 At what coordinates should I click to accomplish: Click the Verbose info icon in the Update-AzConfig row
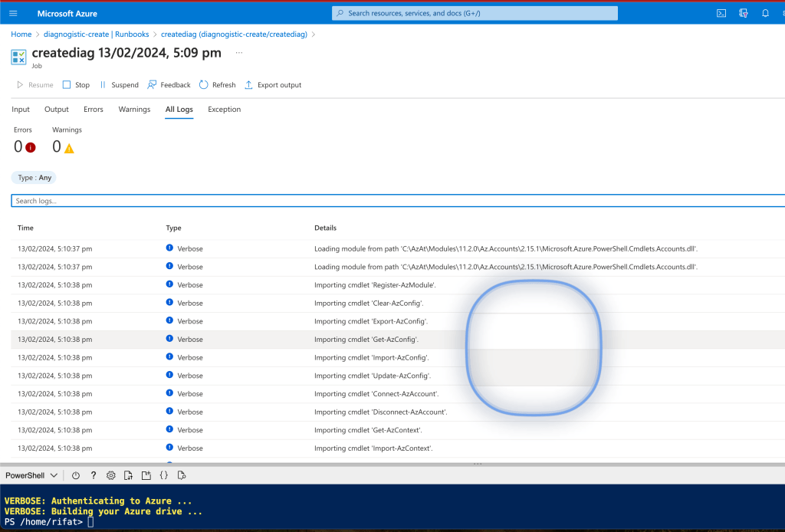pyautogui.click(x=169, y=375)
